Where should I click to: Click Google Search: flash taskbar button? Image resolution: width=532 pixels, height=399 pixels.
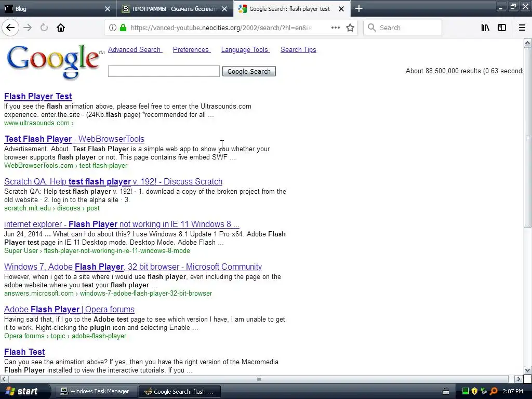point(179,392)
